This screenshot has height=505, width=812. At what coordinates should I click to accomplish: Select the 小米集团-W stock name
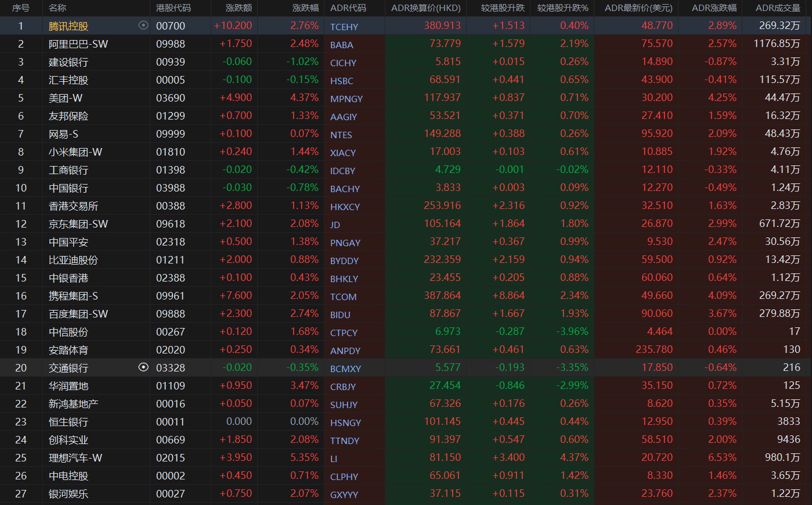(x=75, y=152)
